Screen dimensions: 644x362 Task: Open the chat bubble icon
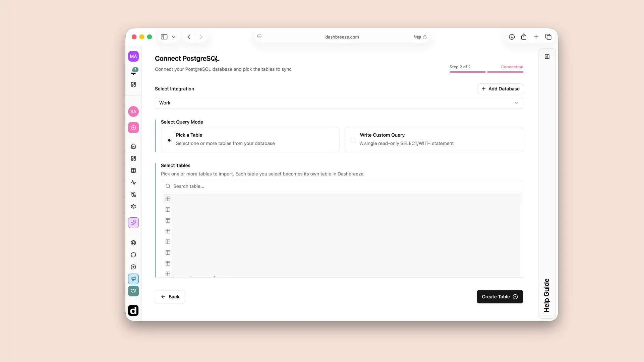133,255
